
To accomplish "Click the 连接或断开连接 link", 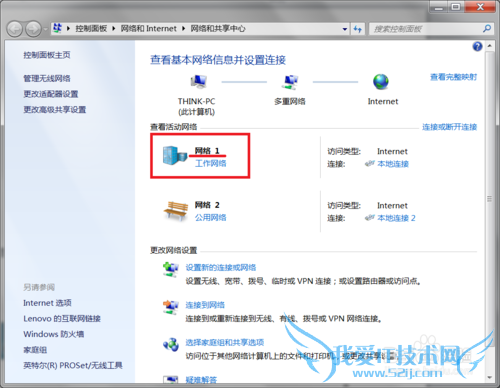I will 449,127.
